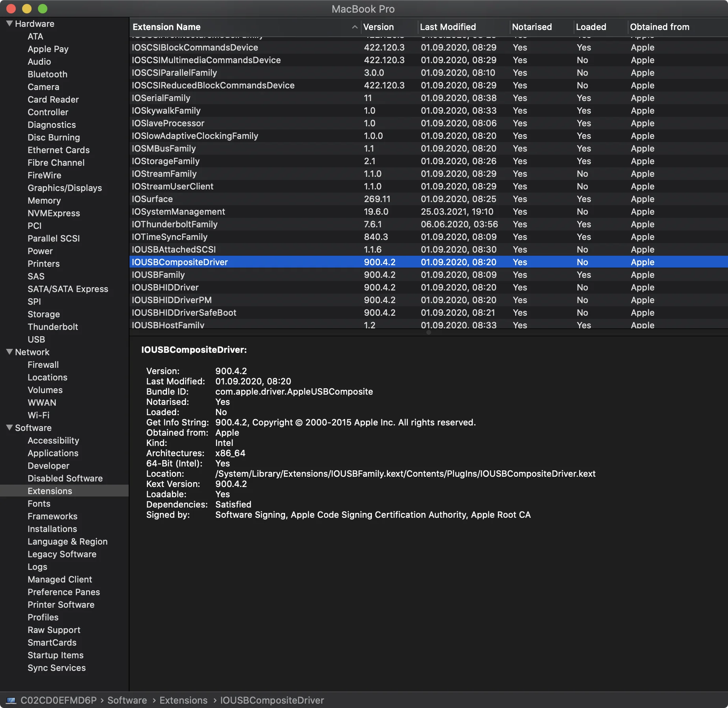Click the split divider handle between panes
The width and height of the screenshot is (728, 708).
[428, 332]
